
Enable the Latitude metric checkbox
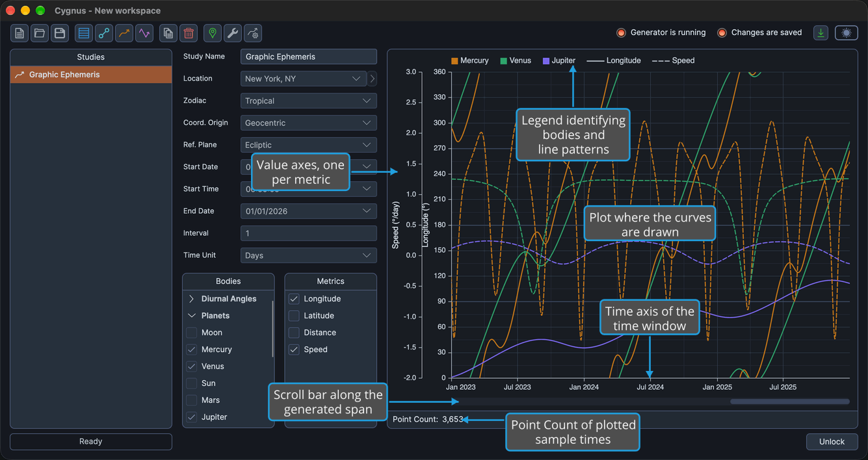pyautogui.click(x=294, y=316)
